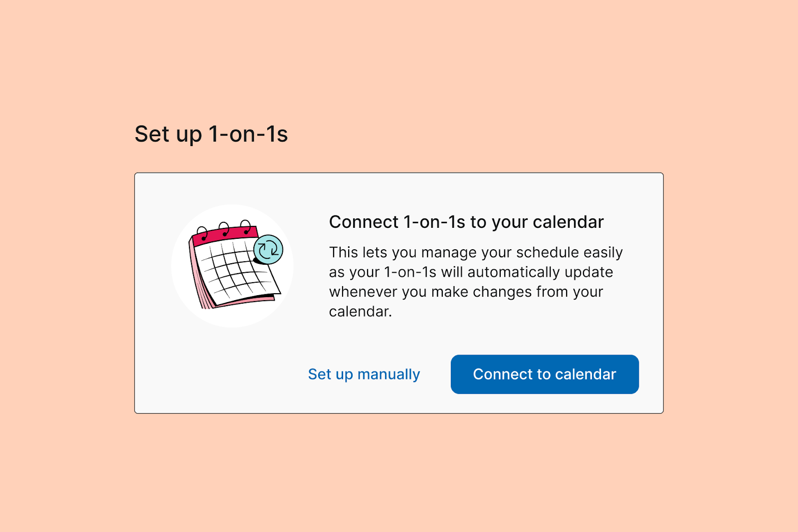Tap the red header of the calendar icon
The width and height of the screenshot is (798, 532).
[225, 235]
